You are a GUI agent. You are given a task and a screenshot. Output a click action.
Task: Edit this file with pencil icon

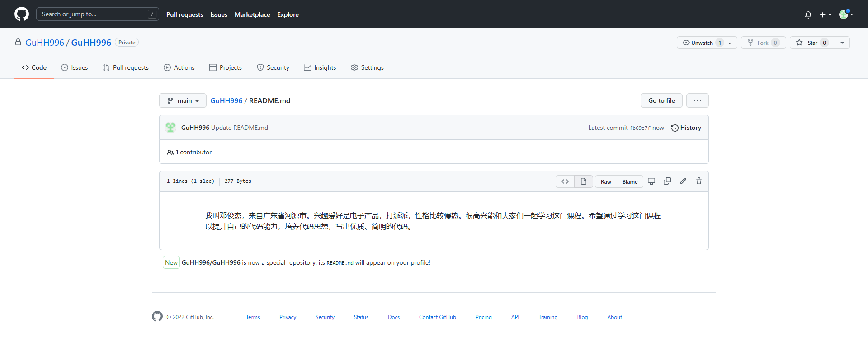click(x=683, y=181)
